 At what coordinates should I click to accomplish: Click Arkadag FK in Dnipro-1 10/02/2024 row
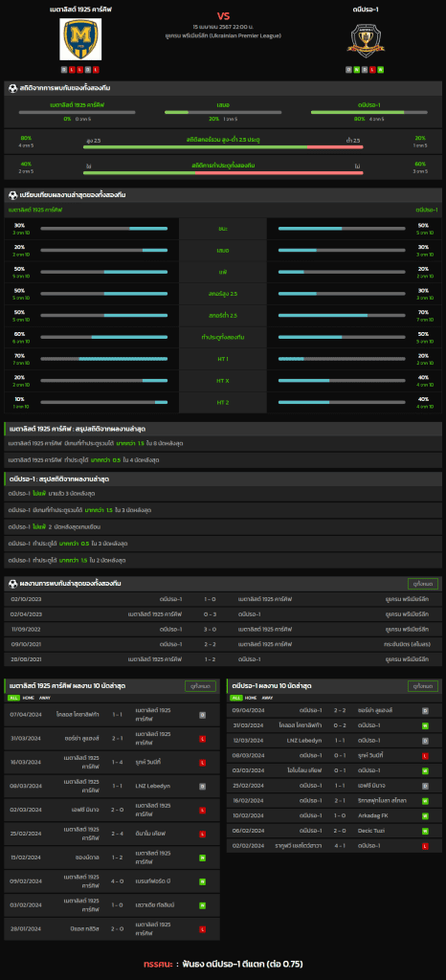[x=372, y=815]
